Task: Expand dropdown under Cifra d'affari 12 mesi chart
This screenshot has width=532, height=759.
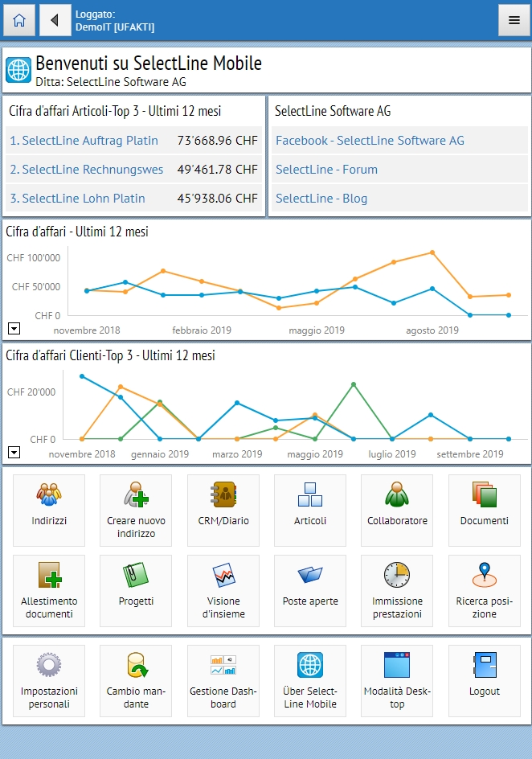Action: click(14, 329)
